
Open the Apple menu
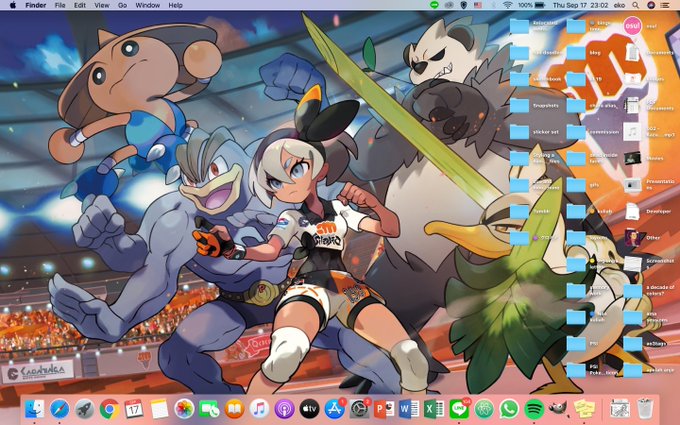pos(13,5)
